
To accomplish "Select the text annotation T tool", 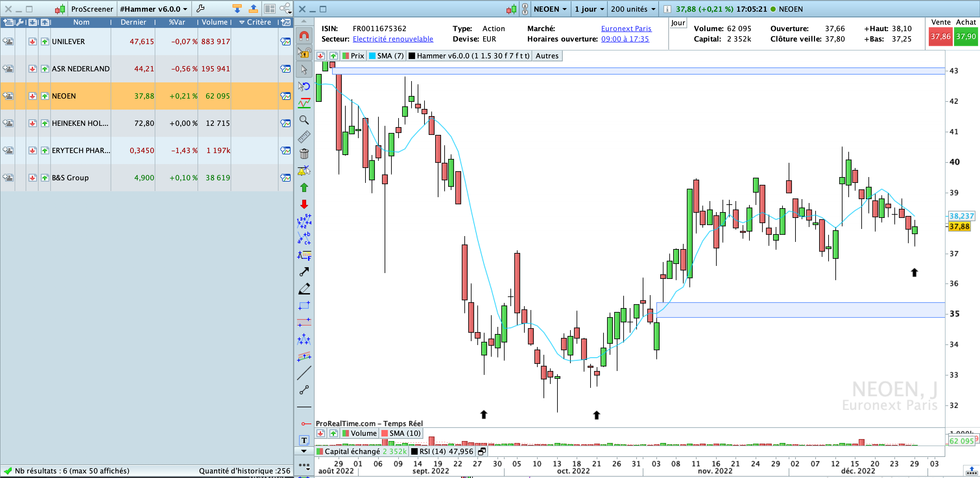I will click(x=304, y=440).
